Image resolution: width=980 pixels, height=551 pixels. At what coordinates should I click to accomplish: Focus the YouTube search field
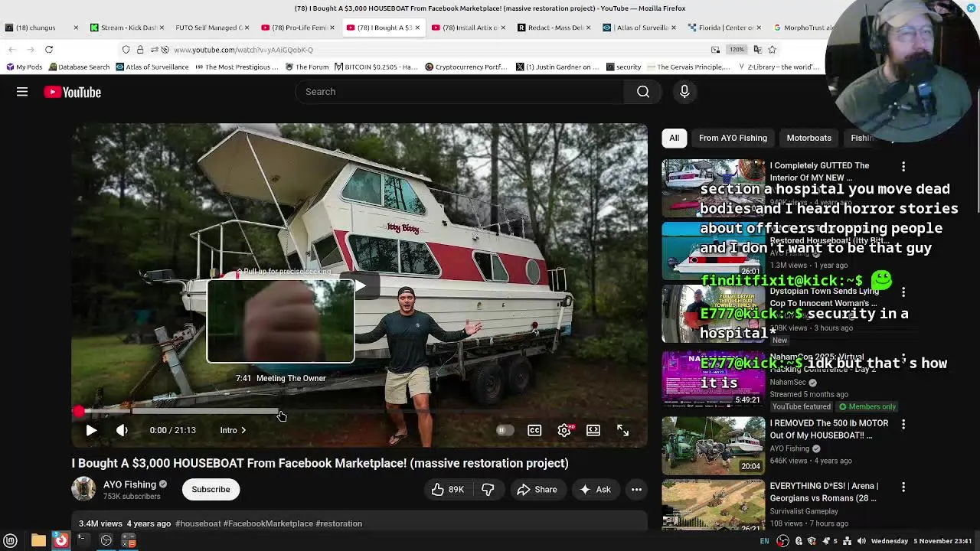point(459,92)
